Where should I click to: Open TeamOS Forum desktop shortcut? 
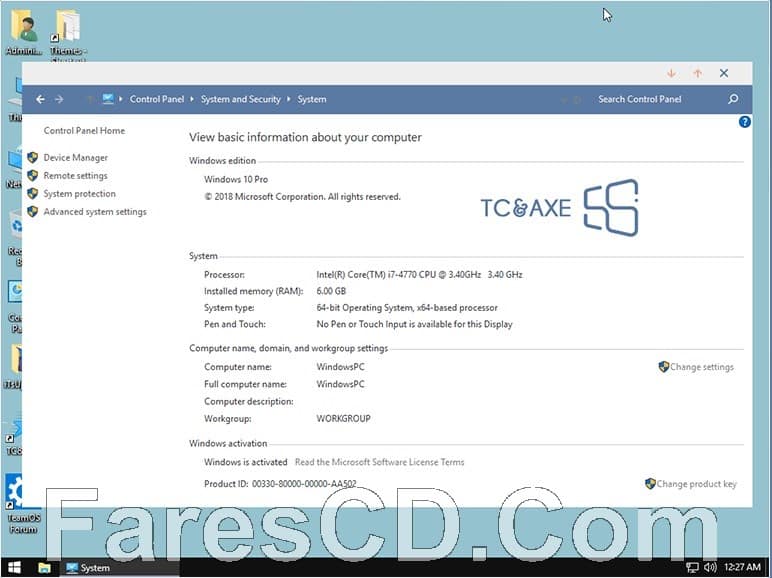23,504
